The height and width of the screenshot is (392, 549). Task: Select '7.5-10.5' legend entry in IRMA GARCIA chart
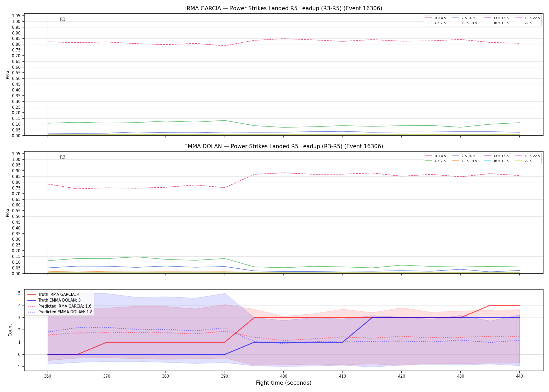pos(464,18)
